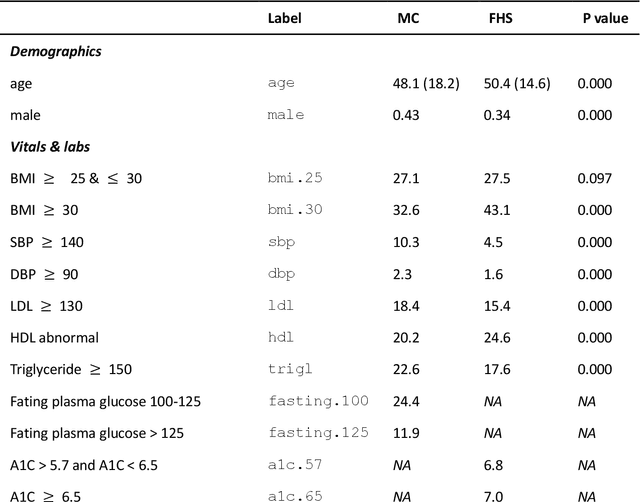Click the "P value" column header
This screenshot has width=640, height=502.
pyautogui.click(x=605, y=18)
